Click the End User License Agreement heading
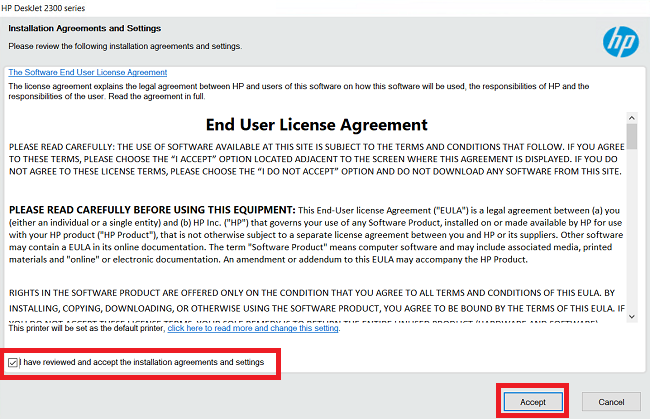The height and width of the screenshot is (419, 650). [x=316, y=125]
